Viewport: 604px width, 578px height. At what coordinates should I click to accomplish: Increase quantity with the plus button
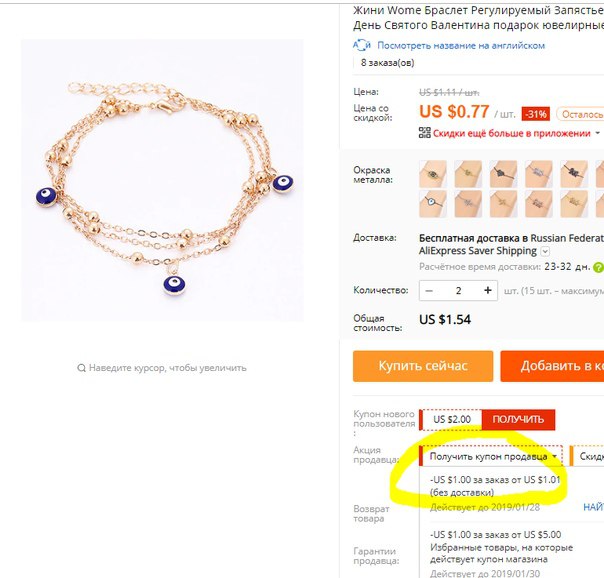pos(488,290)
